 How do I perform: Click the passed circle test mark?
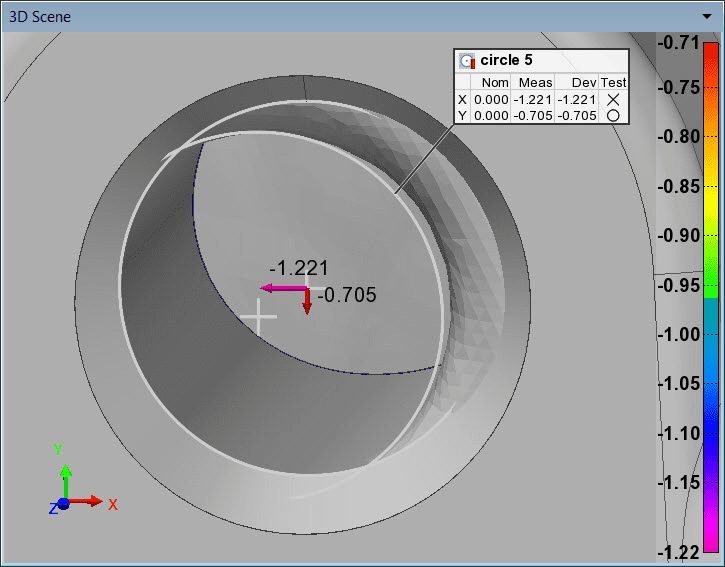pyautogui.click(x=613, y=116)
